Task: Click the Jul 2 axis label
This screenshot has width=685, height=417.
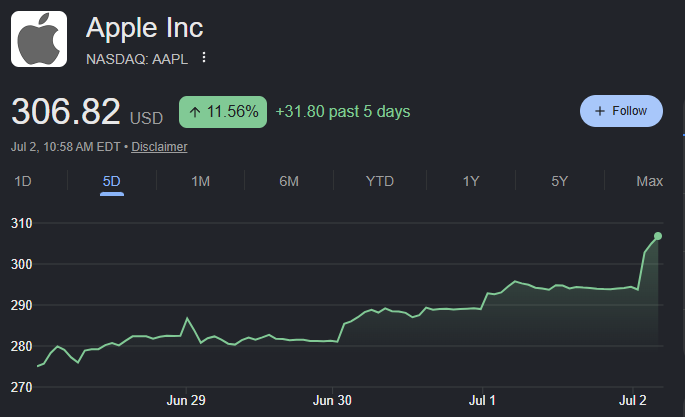Action: click(633, 400)
